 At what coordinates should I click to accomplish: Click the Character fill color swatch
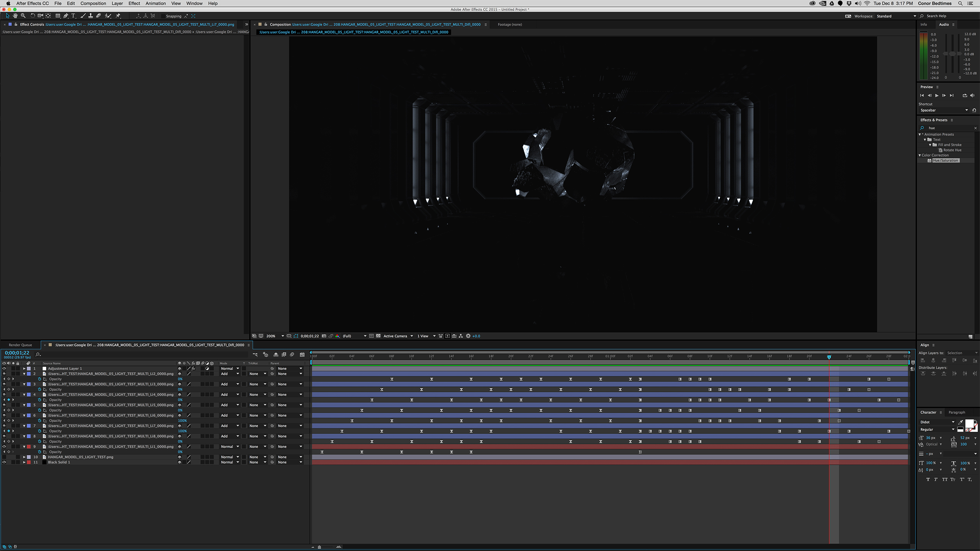click(969, 424)
